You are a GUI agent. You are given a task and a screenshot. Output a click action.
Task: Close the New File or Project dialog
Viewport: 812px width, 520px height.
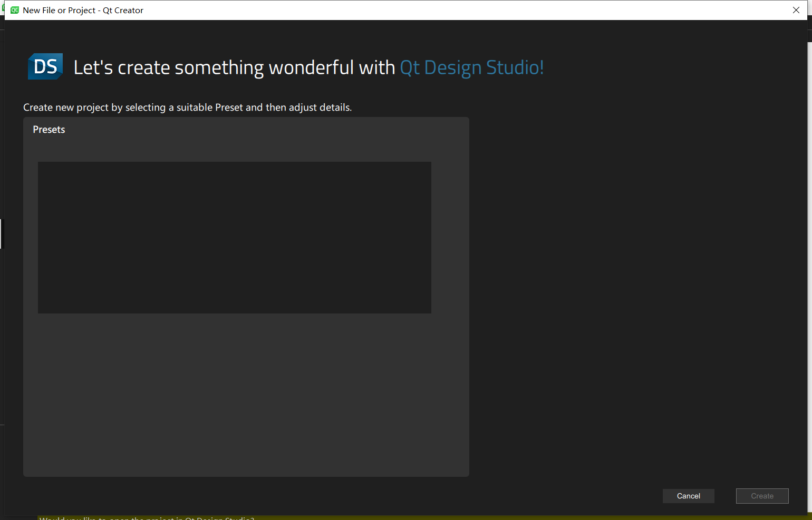(796, 10)
